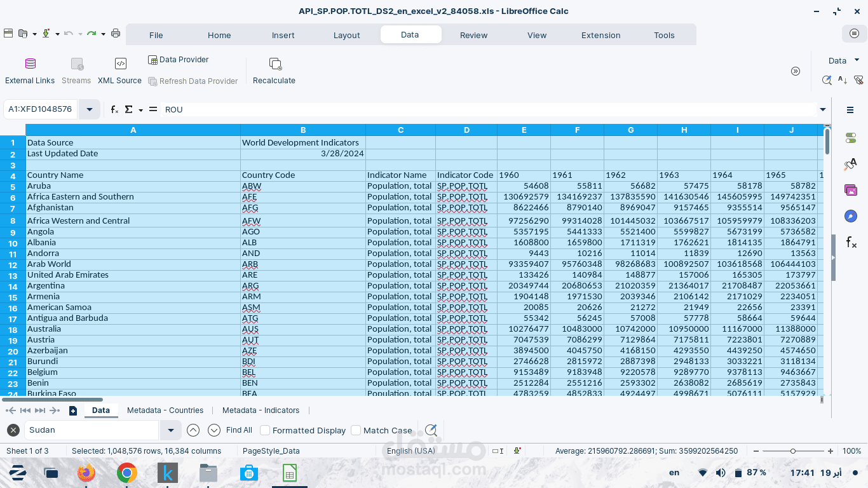Open the Sum function dropdown arrow
This screenshot has height=488, width=868.
(x=140, y=110)
